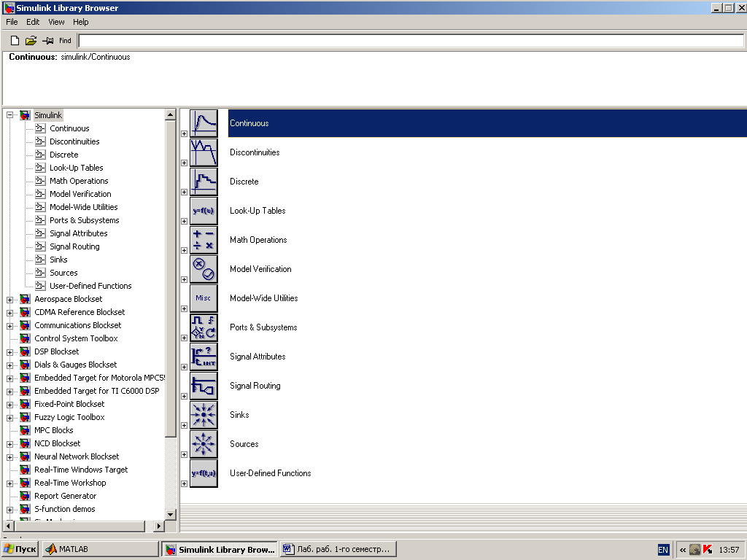This screenshot has width=747, height=560.
Task: Click the Communications Blockset library icon
Action: pyautogui.click(x=26, y=325)
